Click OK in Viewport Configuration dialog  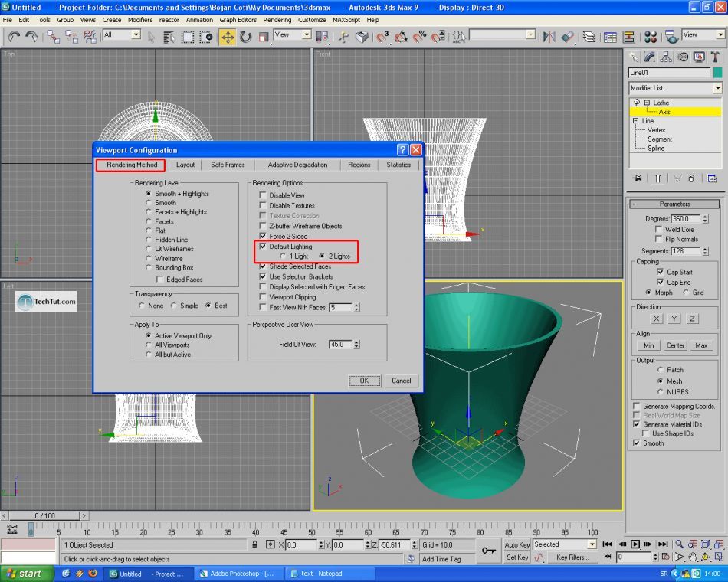tap(364, 381)
